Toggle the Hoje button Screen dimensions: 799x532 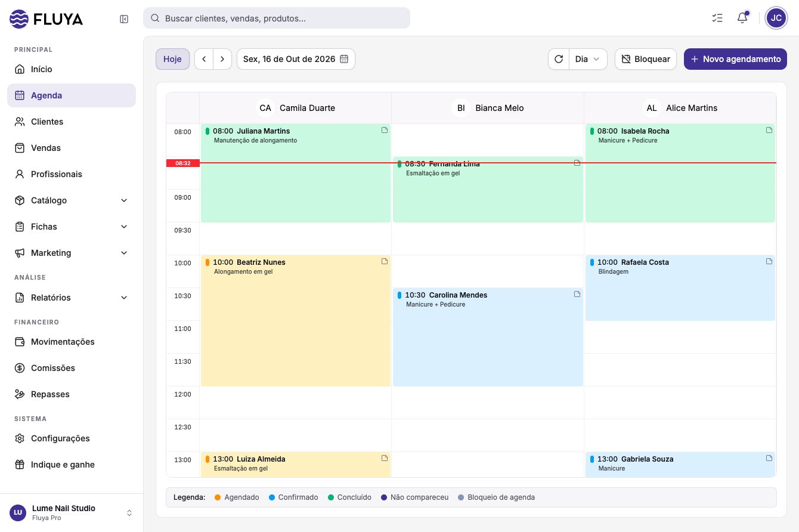point(172,59)
